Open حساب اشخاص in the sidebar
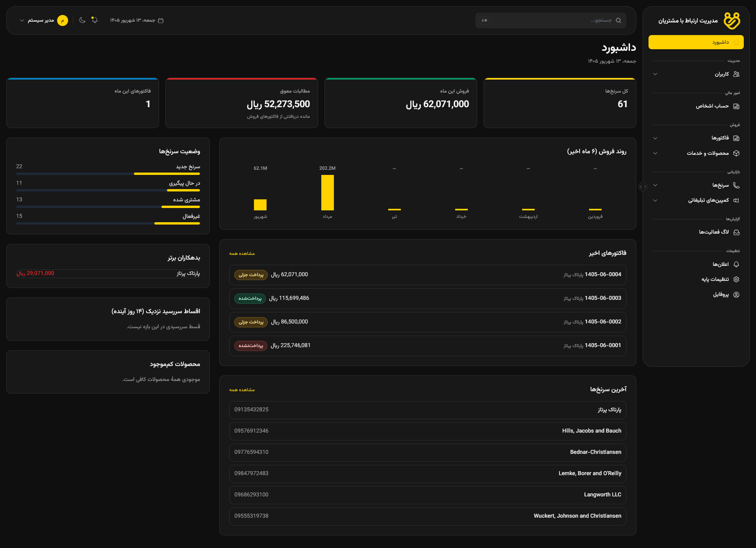Viewport: 756px width, 548px height. [x=696, y=106]
